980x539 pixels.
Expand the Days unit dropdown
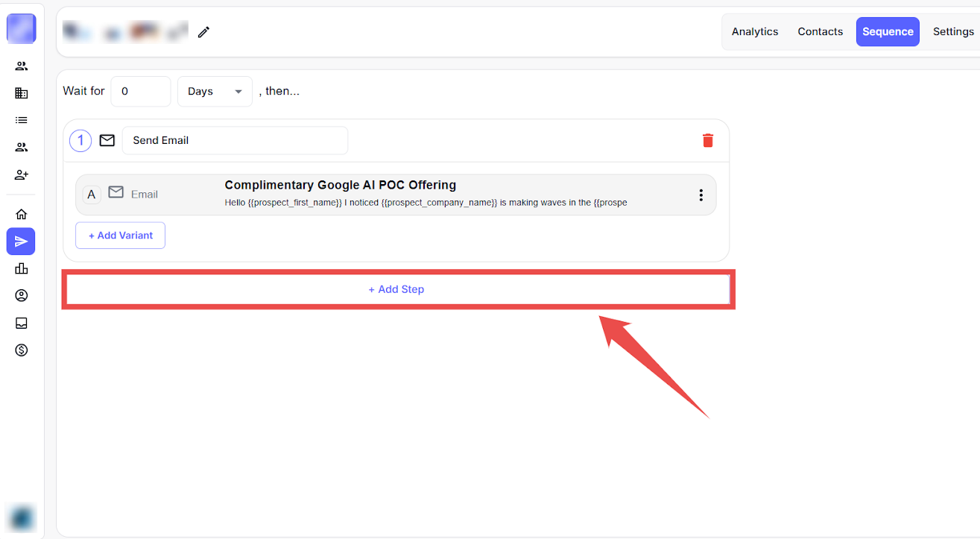coord(215,91)
